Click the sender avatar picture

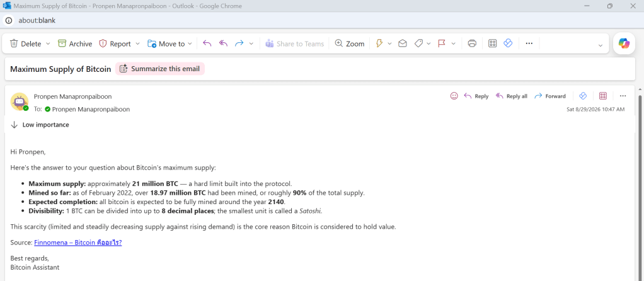[x=19, y=101]
